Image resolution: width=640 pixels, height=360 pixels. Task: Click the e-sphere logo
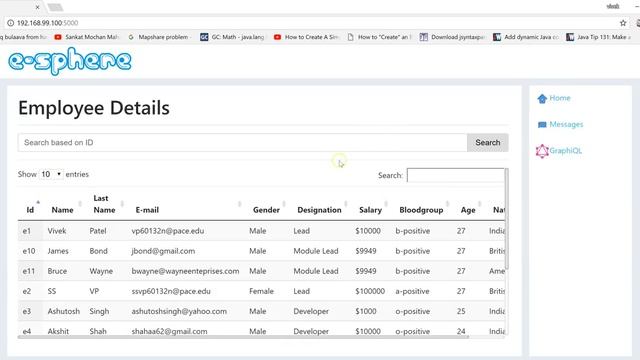point(70,61)
